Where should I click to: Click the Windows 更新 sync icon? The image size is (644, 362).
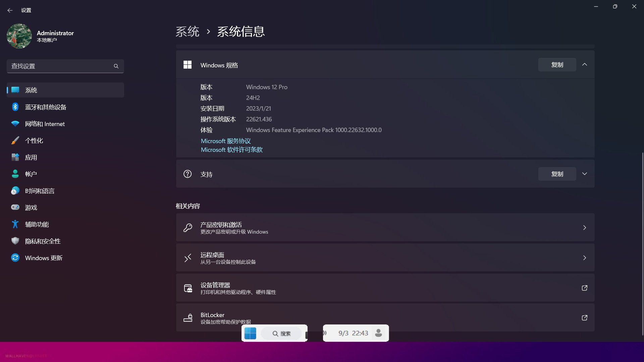[x=15, y=257]
